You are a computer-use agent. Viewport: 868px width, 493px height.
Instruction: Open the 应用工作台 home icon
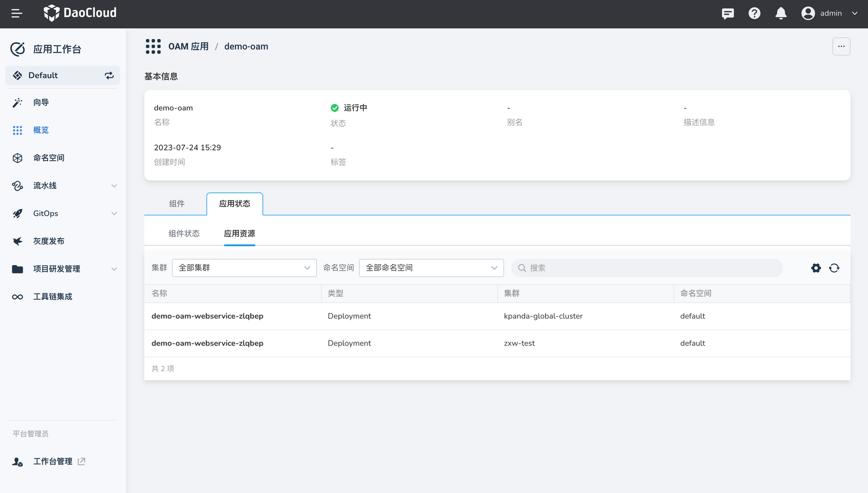(18, 49)
